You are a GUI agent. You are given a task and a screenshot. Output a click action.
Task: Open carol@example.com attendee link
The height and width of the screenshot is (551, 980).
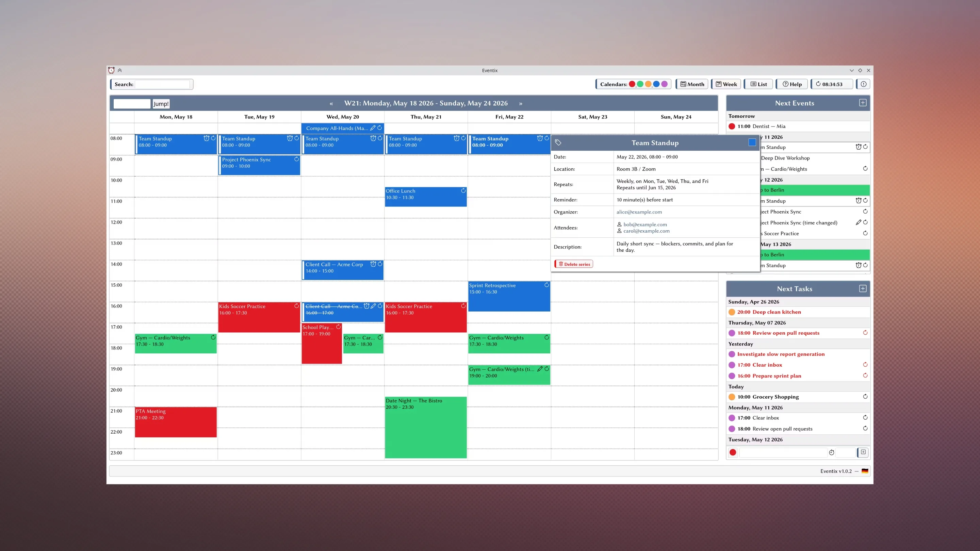click(646, 231)
